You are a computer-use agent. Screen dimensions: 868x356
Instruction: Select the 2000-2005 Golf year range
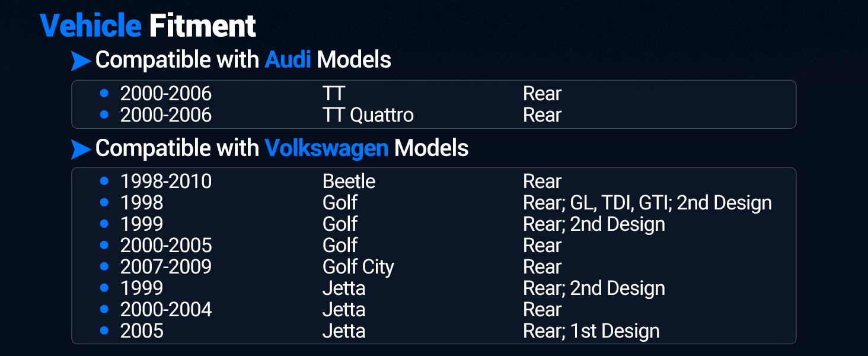coord(166,245)
